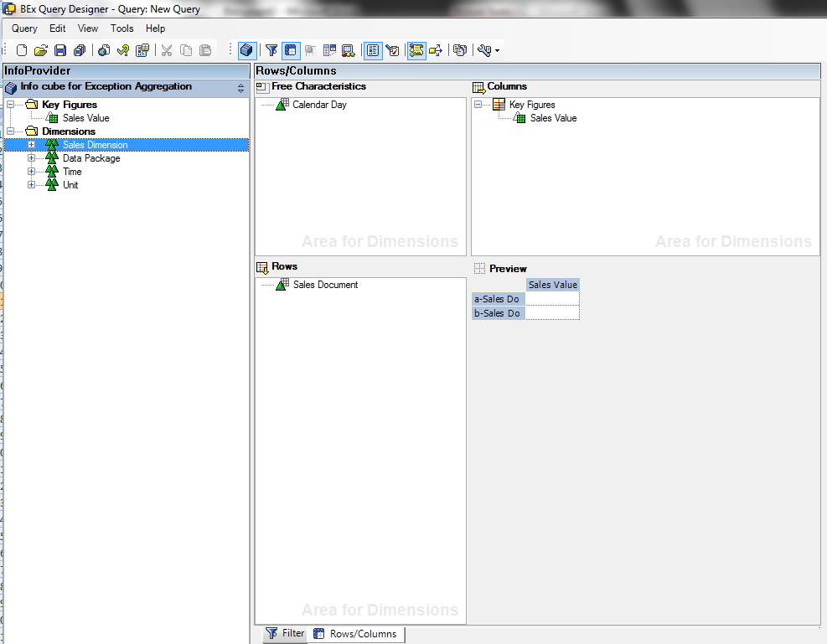Viewport: 827px width, 644px height.
Task: Toggle the Messages pane icon
Action: tap(416, 50)
